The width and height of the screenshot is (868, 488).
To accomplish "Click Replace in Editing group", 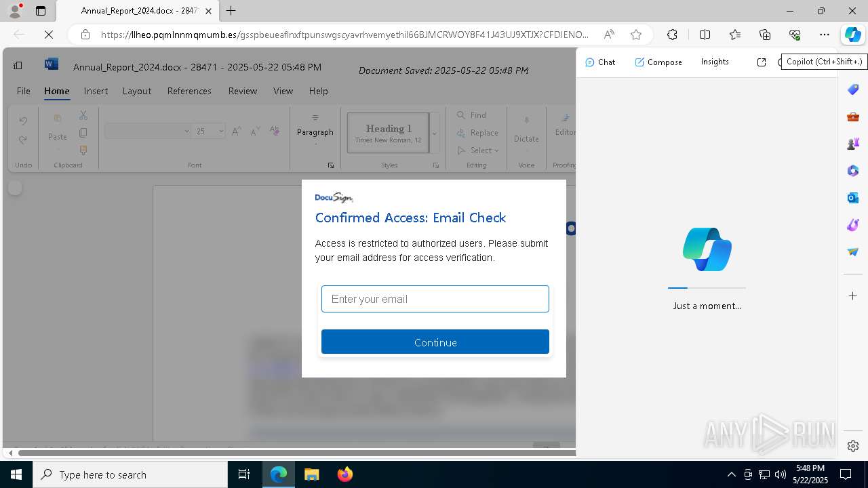I will click(478, 133).
